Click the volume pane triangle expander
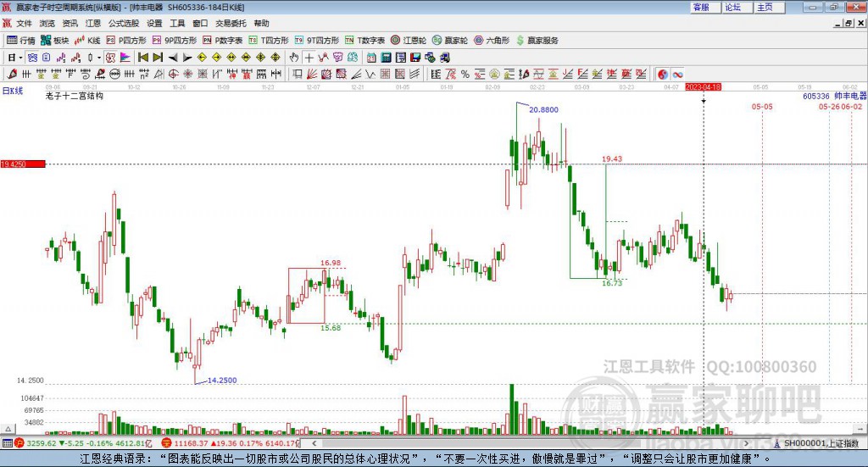The image size is (868, 467). coord(8,429)
